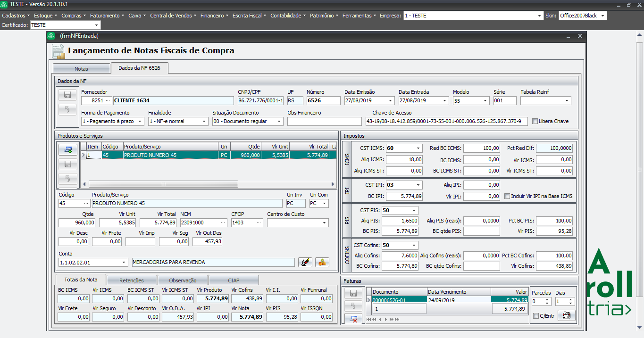This screenshot has width=644, height=338.
Task: Click the add product item icon
Action: tap(68, 150)
